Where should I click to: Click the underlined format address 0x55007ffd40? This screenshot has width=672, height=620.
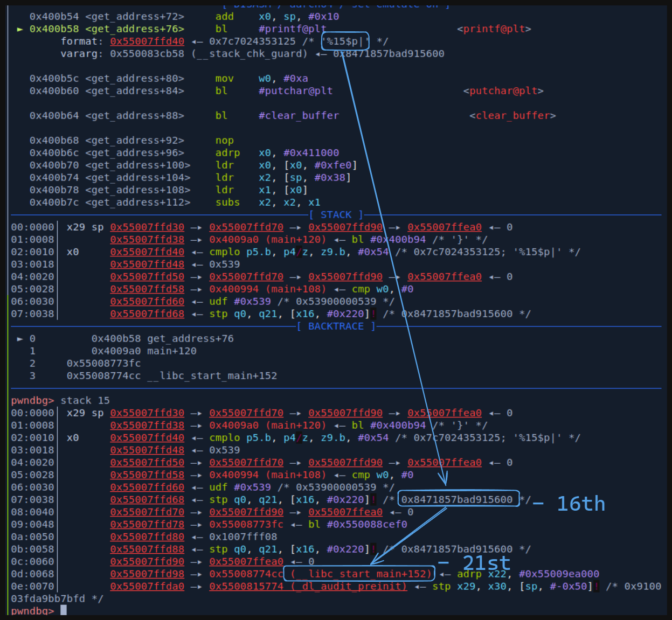[147, 41]
